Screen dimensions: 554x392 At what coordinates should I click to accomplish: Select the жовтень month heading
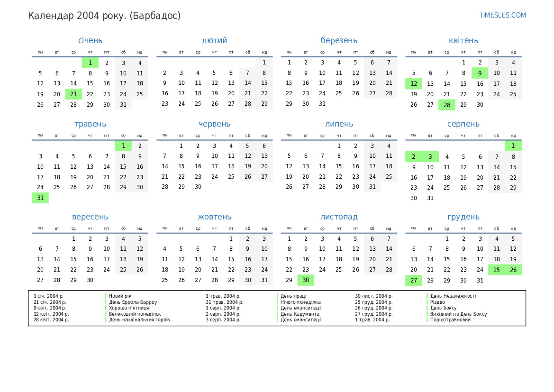(215, 217)
